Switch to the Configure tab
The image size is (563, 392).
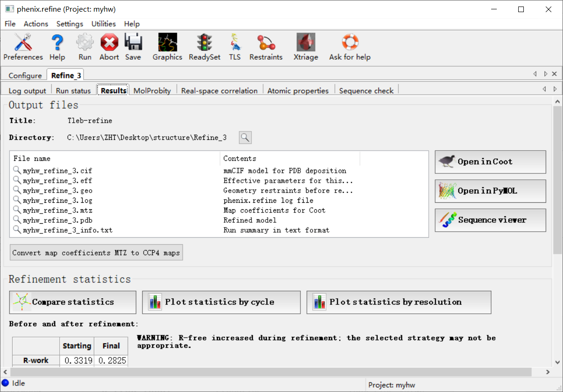click(25, 76)
